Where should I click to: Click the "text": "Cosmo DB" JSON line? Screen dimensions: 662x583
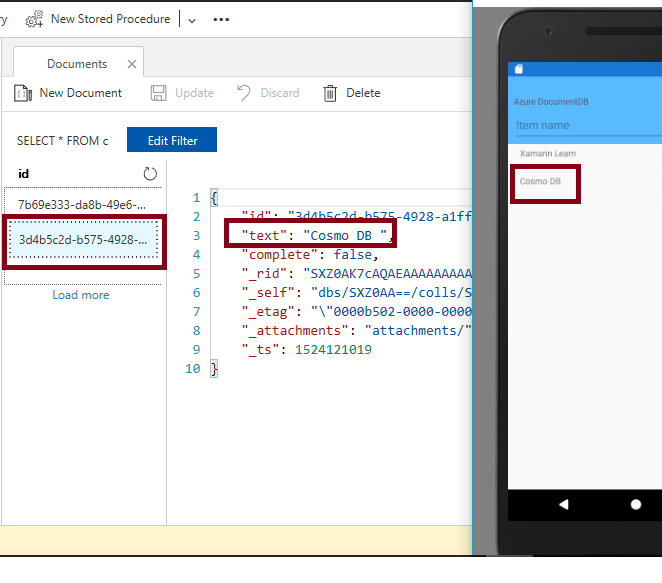[315, 236]
